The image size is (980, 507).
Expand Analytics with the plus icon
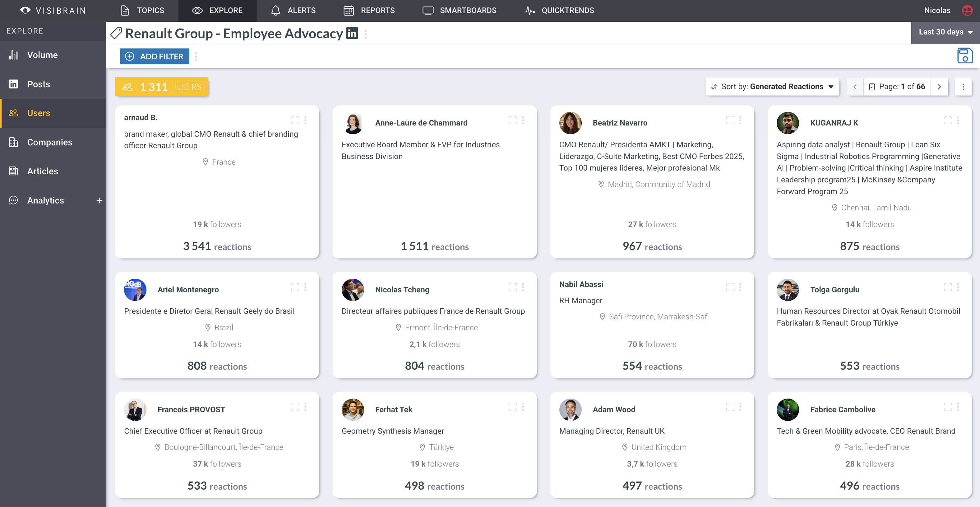[x=99, y=200]
